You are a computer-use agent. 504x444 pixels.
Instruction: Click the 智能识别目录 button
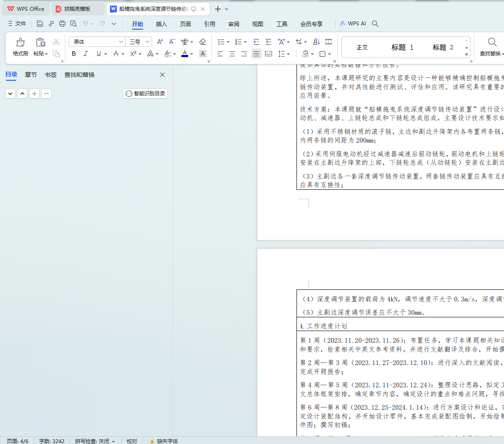click(x=145, y=94)
